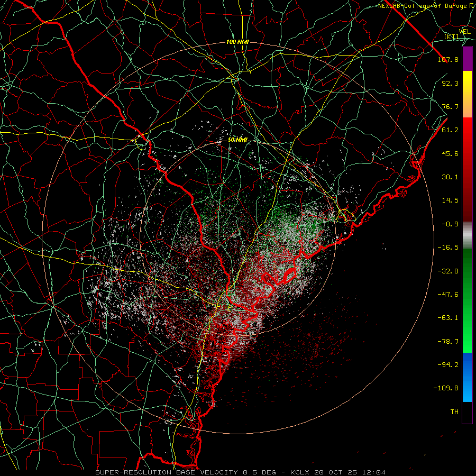Image resolution: width=476 pixels, height=476 pixels.
Task: Click the VEL legend title
Action: point(464,32)
